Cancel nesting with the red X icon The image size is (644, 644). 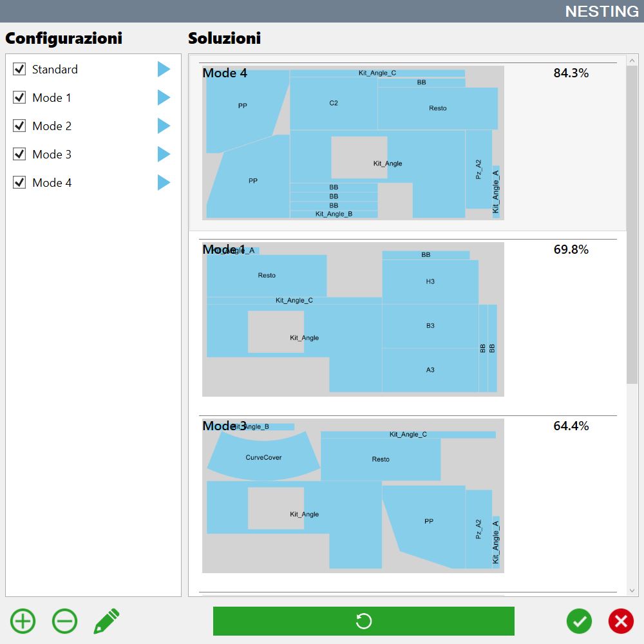pyautogui.click(x=621, y=621)
